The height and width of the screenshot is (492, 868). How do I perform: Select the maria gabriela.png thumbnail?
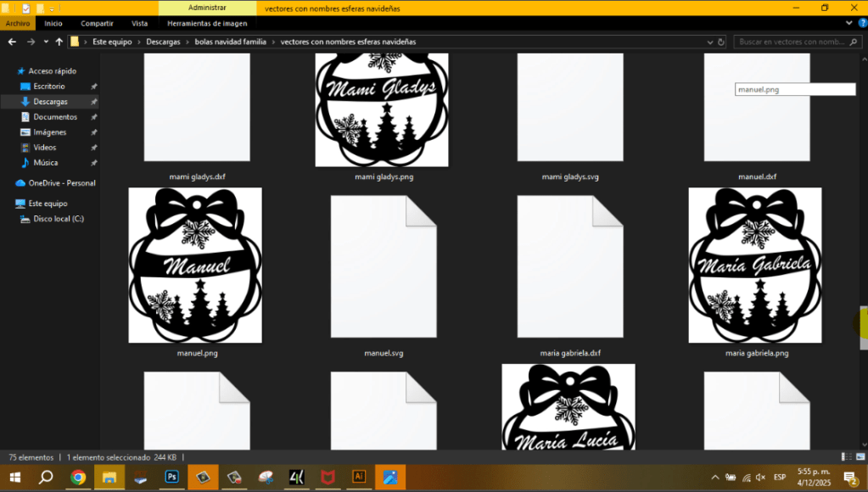click(x=755, y=265)
